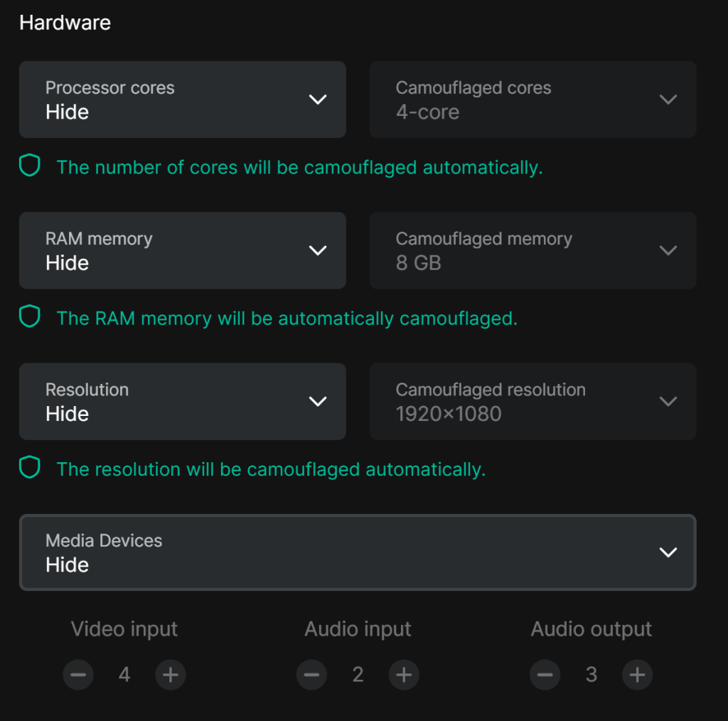The height and width of the screenshot is (721, 728).
Task: Decrease the Audio input count
Action: 311,675
